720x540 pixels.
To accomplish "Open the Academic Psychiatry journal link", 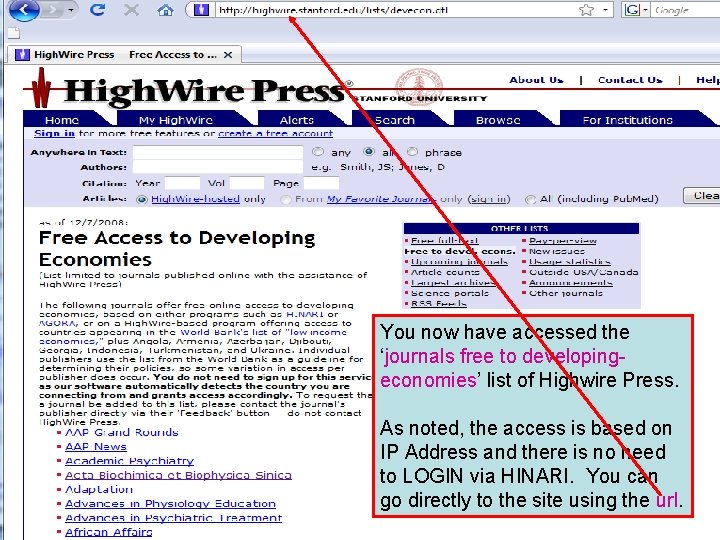I will [129, 461].
